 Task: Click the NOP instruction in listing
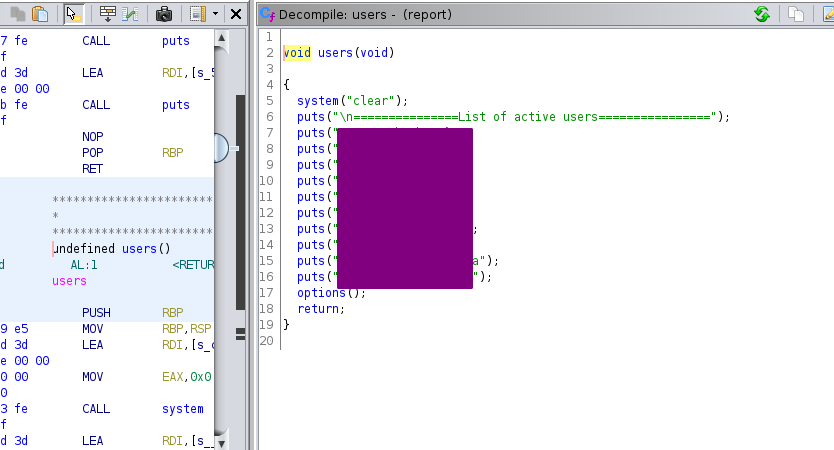point(93,137)
